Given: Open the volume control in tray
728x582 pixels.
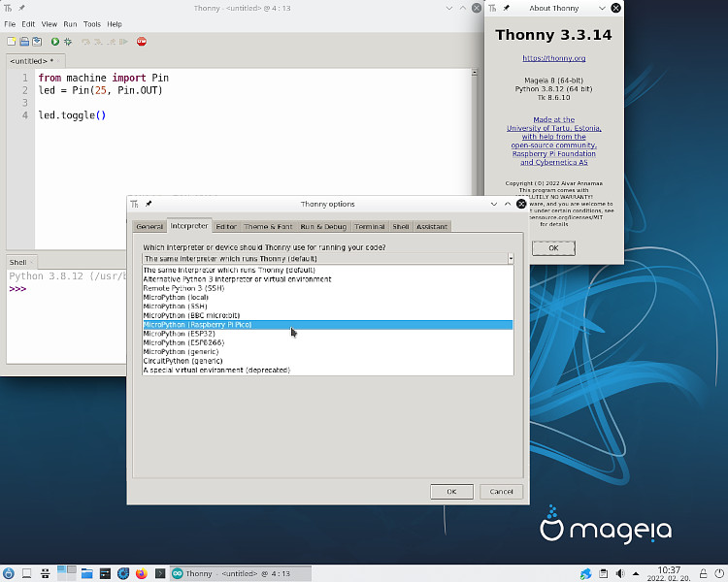Looking at the screenshot, I should [620, 573].
